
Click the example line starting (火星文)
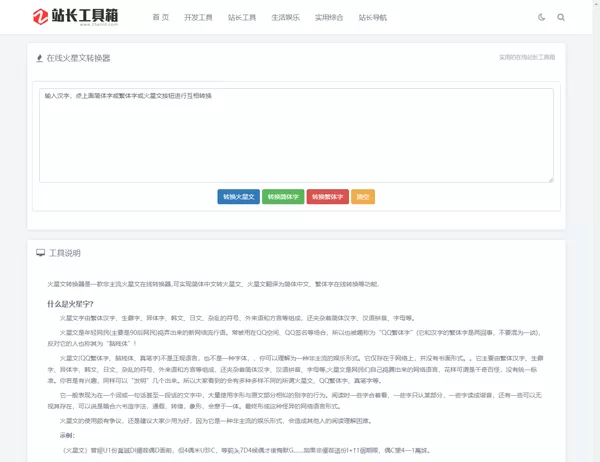coord(246,450)
